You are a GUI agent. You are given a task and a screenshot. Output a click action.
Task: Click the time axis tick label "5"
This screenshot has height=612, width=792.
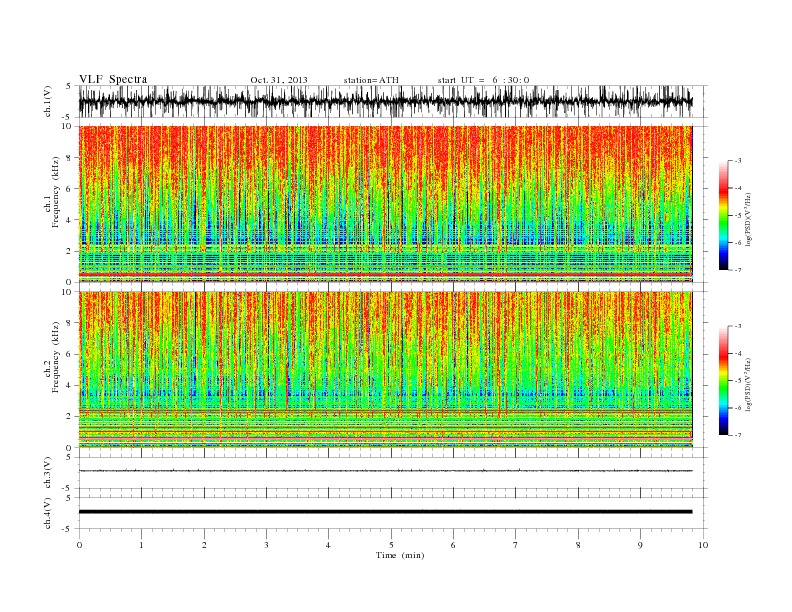pyautogui.click(x=391, y=545)
